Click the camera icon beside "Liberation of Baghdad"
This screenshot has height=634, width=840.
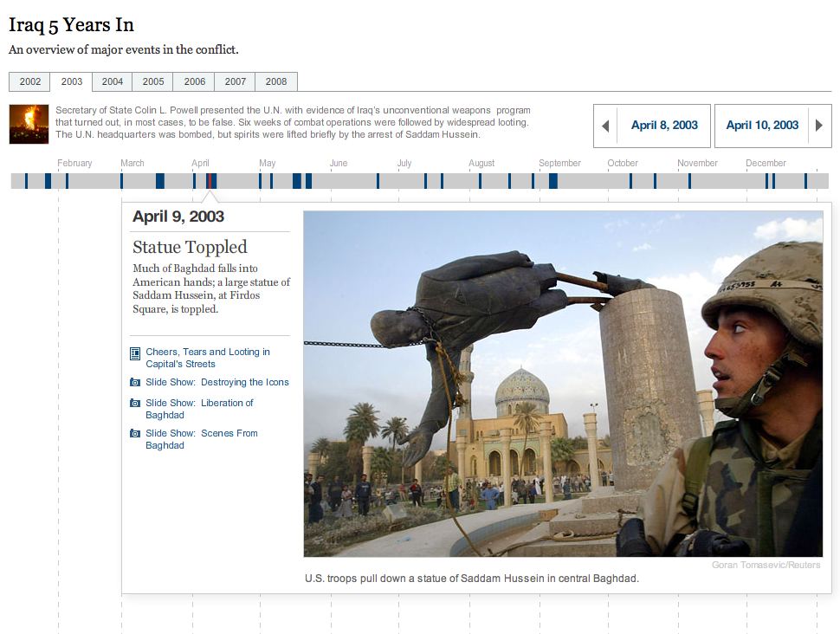tap(134, 403)
